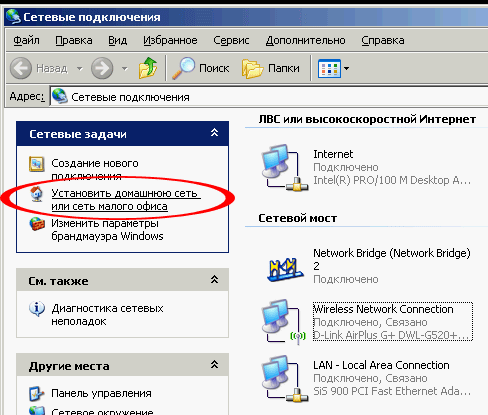Open the Файл menu
Image resolution: width=488 pixels, height=415 pixels.
(26, 40)
